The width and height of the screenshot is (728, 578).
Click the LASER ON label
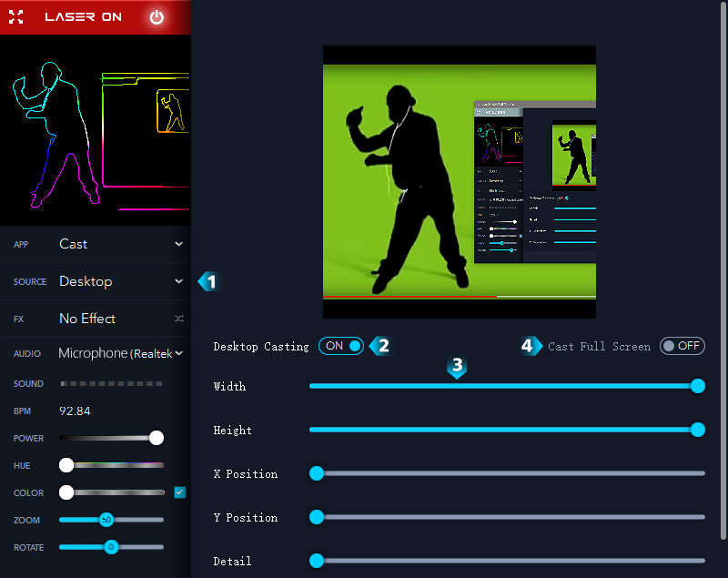point(83,17)
